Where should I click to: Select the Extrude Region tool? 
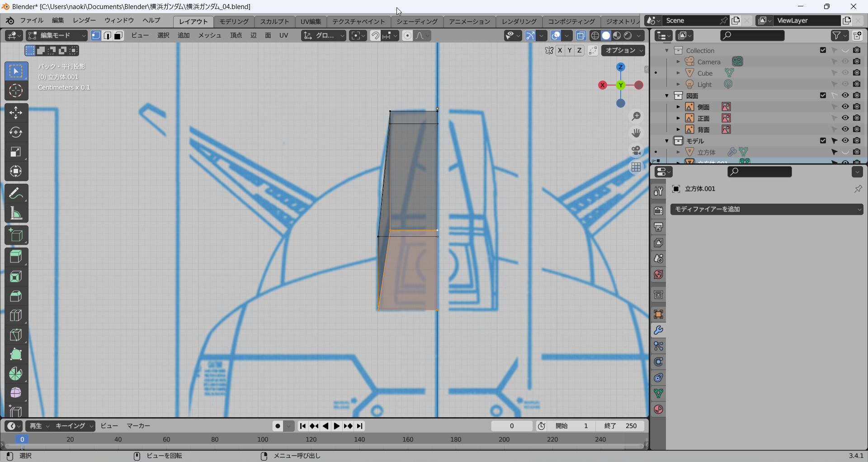point(16,257)
